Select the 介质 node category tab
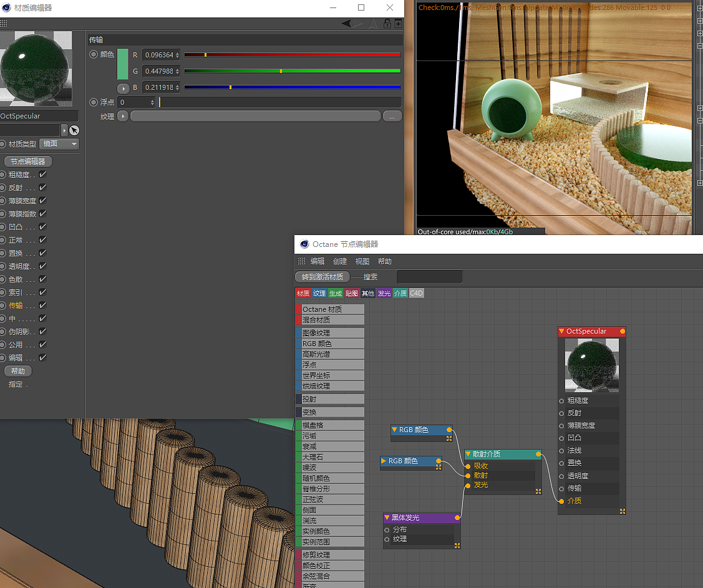 tap(400, 293)
